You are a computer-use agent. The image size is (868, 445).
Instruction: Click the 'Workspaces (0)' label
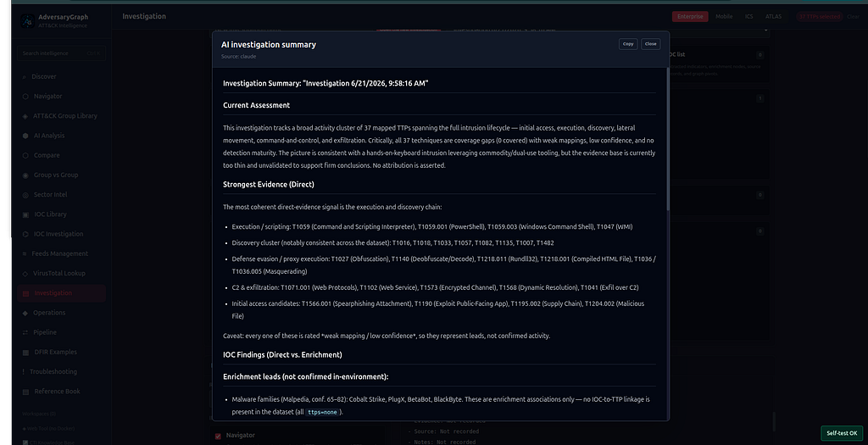[39, 414]
